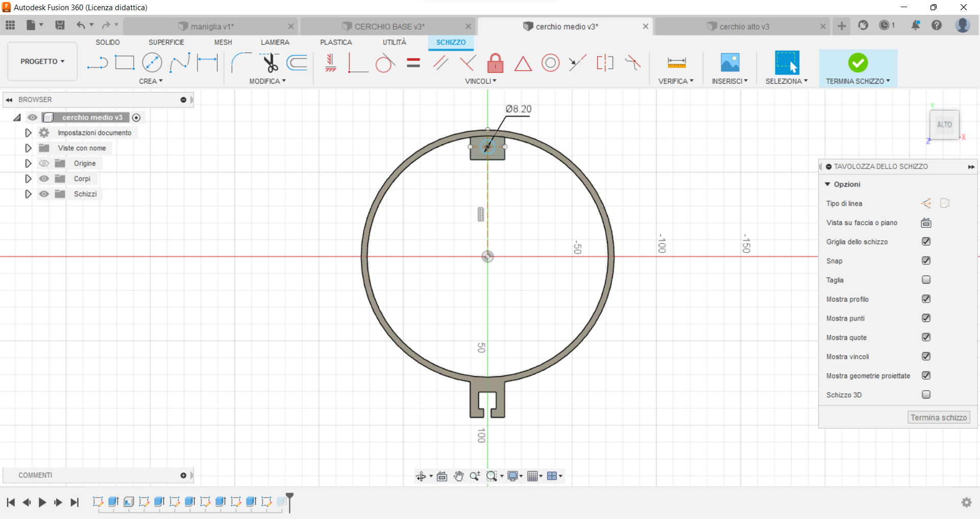The image size is (980, 519).
Task: Apply the Equal constraint
Action: tap(413, 63)
